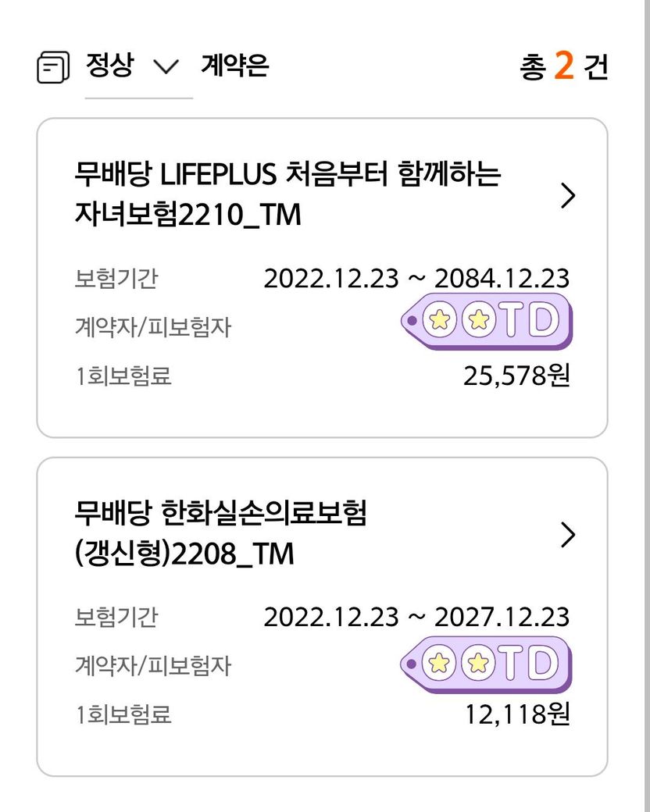Select the 무배당 한화실손의료보험(갱신형) title

click(x=221, y=532)
